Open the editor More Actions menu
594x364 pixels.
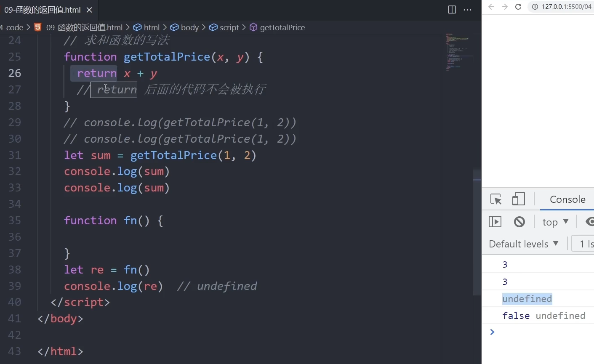[x=467, y=10]
